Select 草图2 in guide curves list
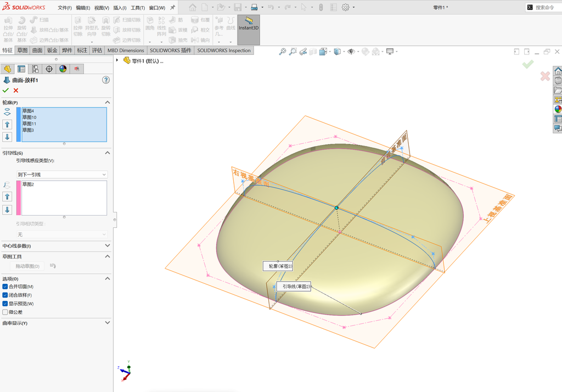562x392 pixels. [x=64, y=184]
